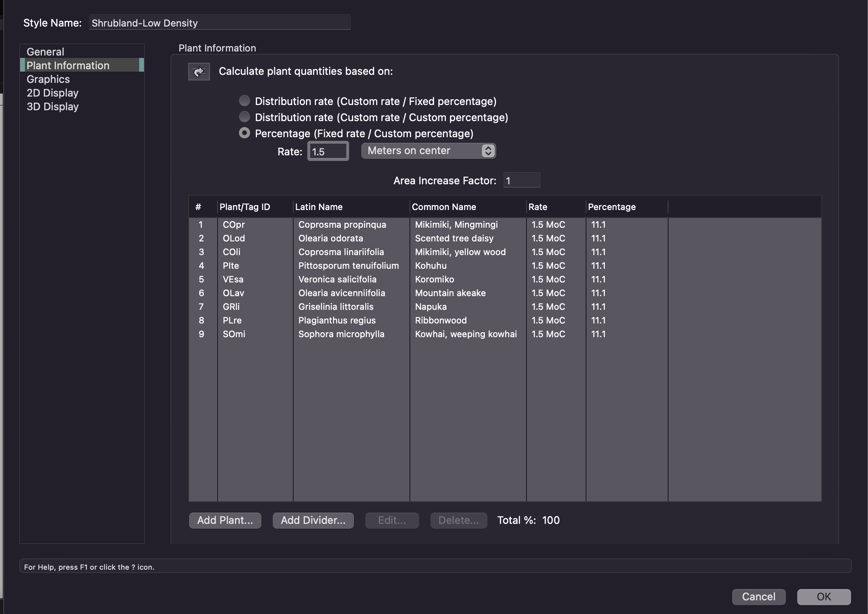
Task: Click the Rate value input box
Action: click(328, 151)
